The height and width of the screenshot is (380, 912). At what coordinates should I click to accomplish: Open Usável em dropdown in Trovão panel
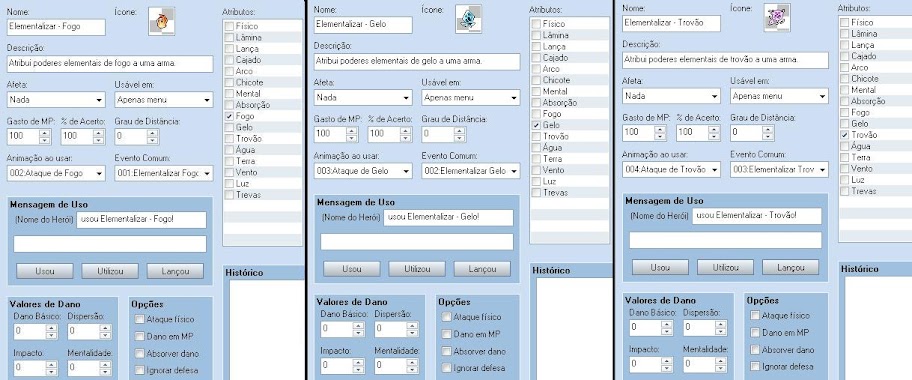click(779, 96)
